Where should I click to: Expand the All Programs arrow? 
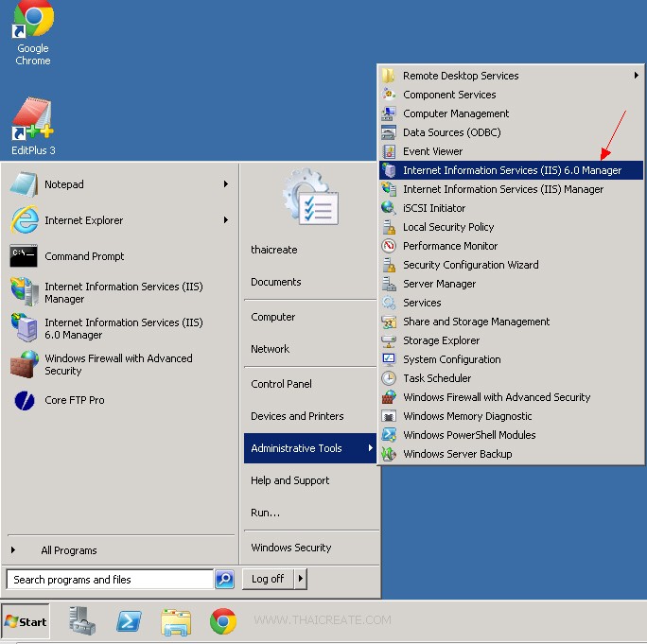[x=13, y=550]
